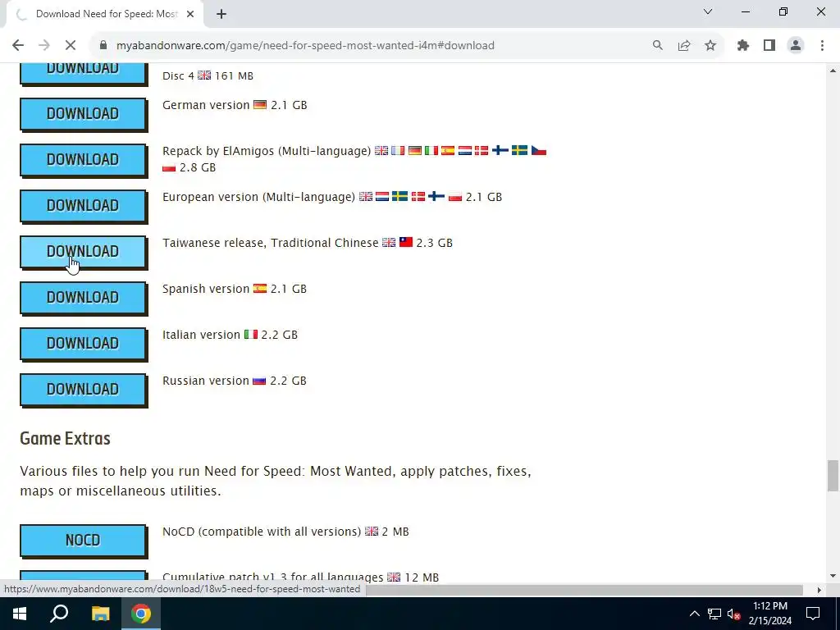The width and height of the screenshot is (840, 630).
Task: Click the Game Extras heading
Action: click(x=65, y=438)
